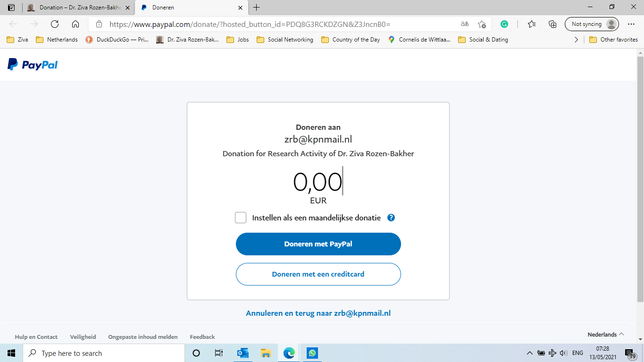
Task: Open Feedback footer link
Action: pyautogui.click(x=202, y=337)
